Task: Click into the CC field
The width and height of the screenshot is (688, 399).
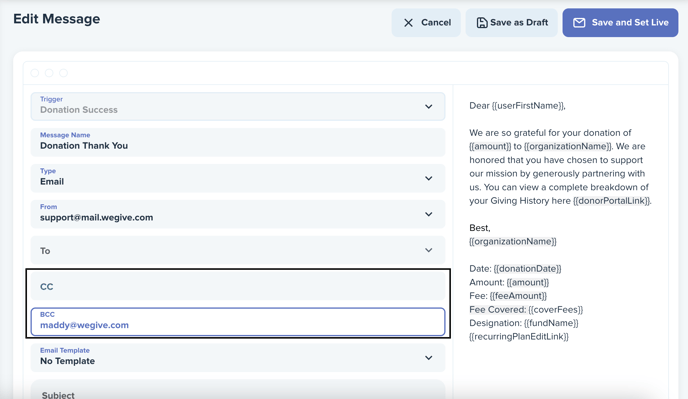Action: [238, 286]
